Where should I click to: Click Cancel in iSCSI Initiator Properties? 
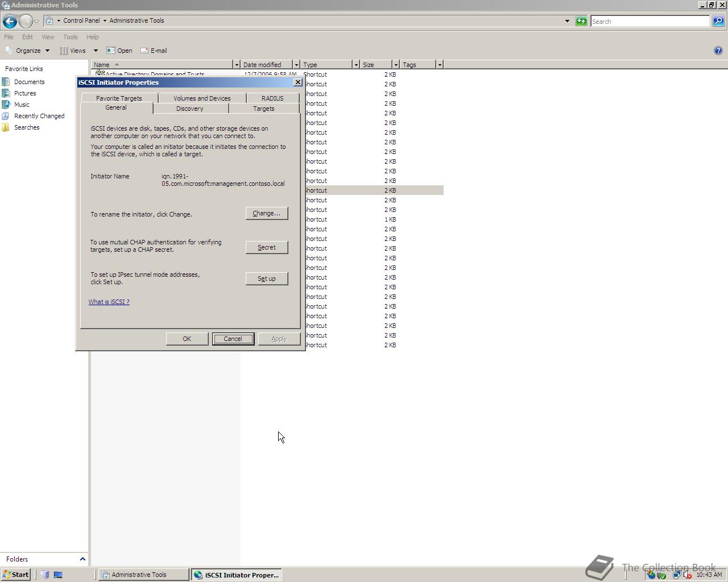click(x=233, y=339)
